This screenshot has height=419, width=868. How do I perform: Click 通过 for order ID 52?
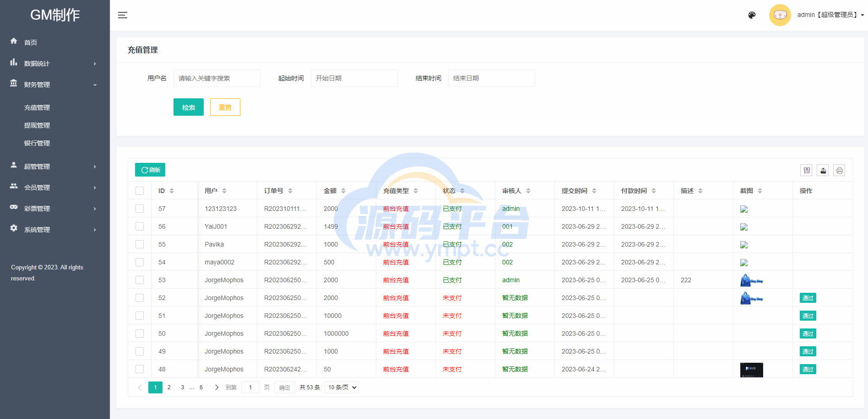coord(808,298)
